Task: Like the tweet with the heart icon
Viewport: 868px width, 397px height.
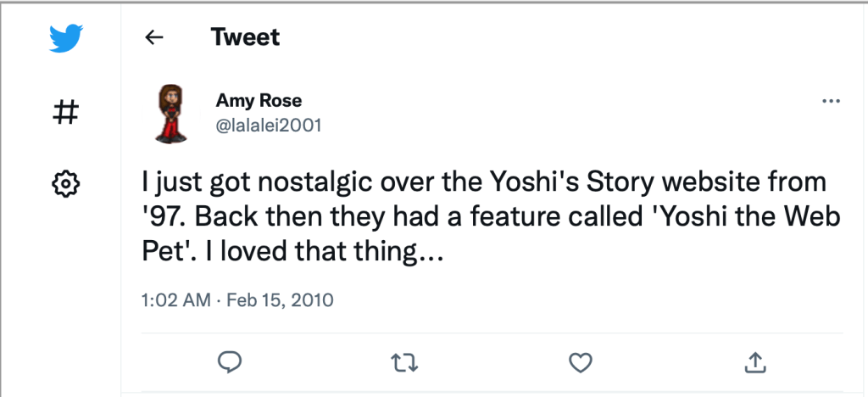Action: [x=580, y=363]
